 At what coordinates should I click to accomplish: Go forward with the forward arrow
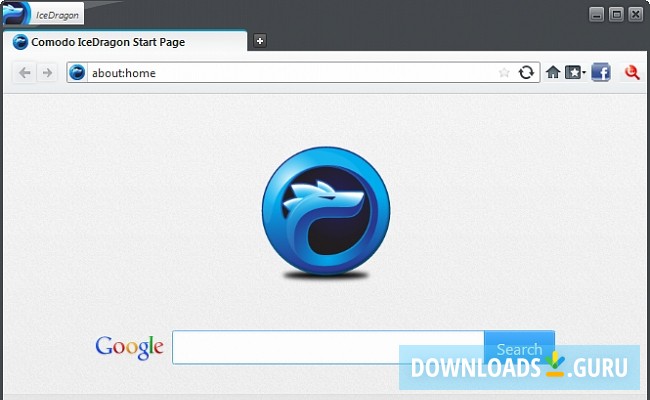coord(47,73)
